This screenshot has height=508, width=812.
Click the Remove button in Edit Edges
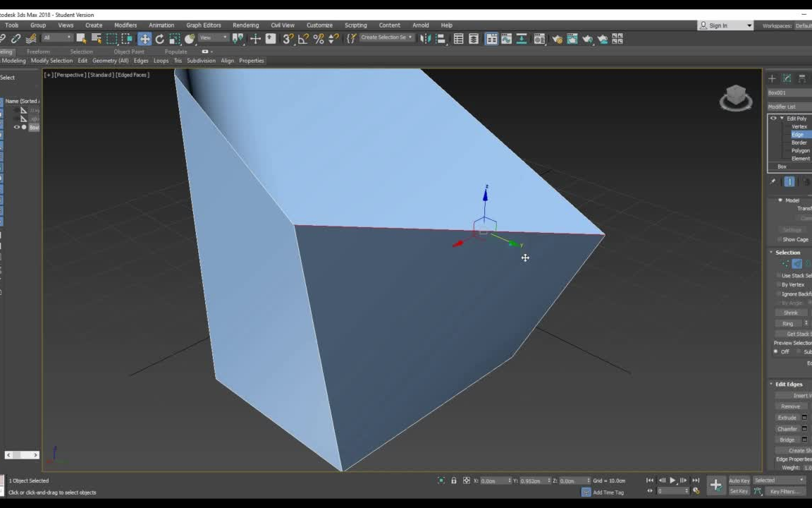pyautogui.click(x=790, y=406)
